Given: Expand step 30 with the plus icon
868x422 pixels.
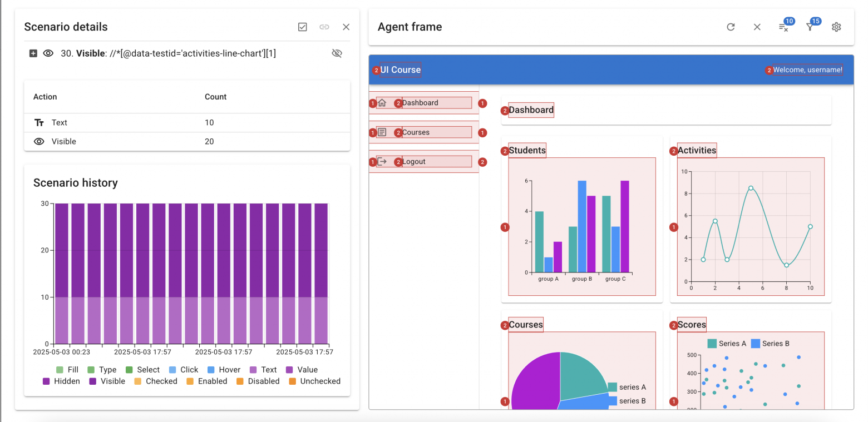Looking at the screenshot, I should tap(33, 53).
